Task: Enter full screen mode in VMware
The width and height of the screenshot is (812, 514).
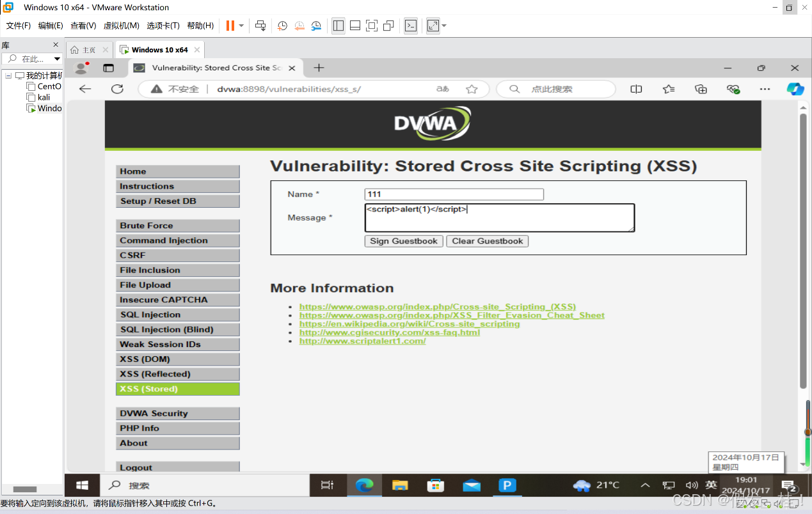Action: [x=371, y=26]
